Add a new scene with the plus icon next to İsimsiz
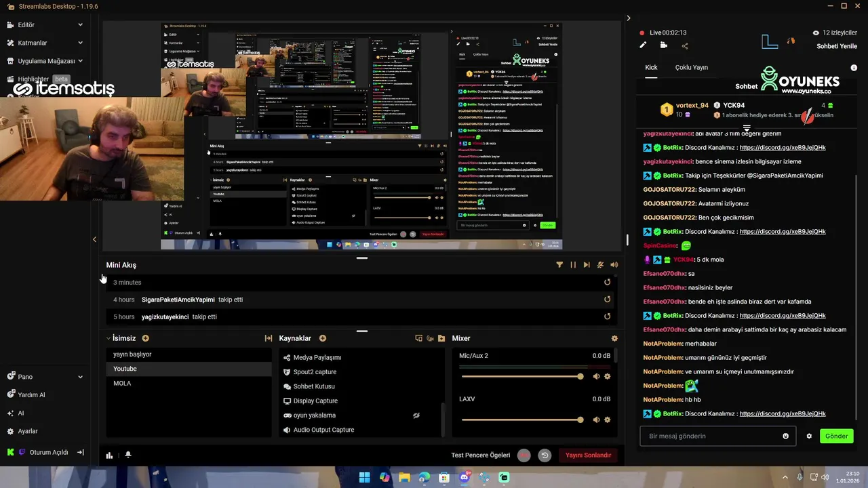 (145, 338)
